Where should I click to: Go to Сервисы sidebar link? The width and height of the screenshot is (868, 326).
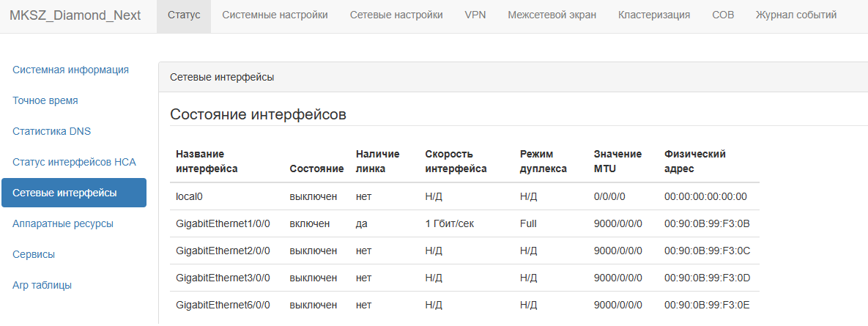click(x=34, y=255)
